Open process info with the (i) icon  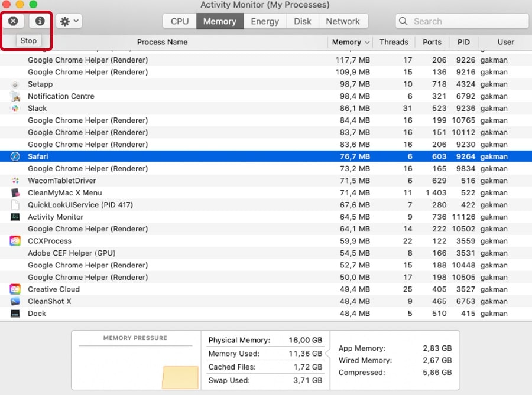click(40, 21)
